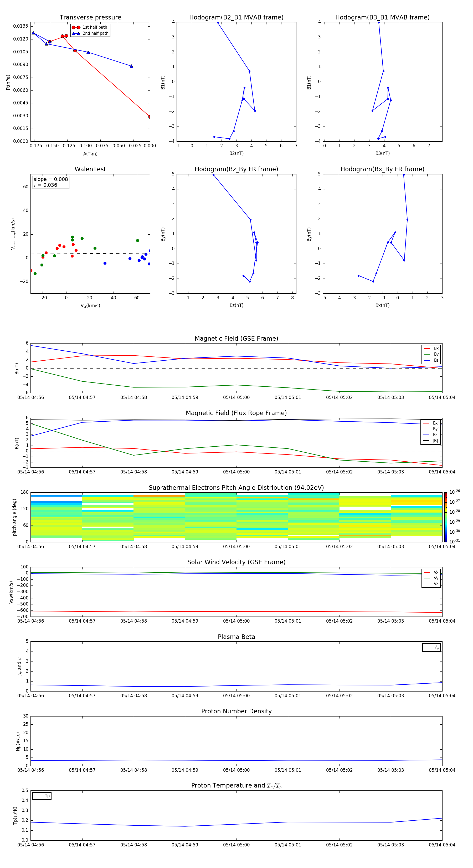This screenshot has width=473, height=868.
Task: Click the 'slope = 0.008' annotation
Action: click(x=51, y=179)
